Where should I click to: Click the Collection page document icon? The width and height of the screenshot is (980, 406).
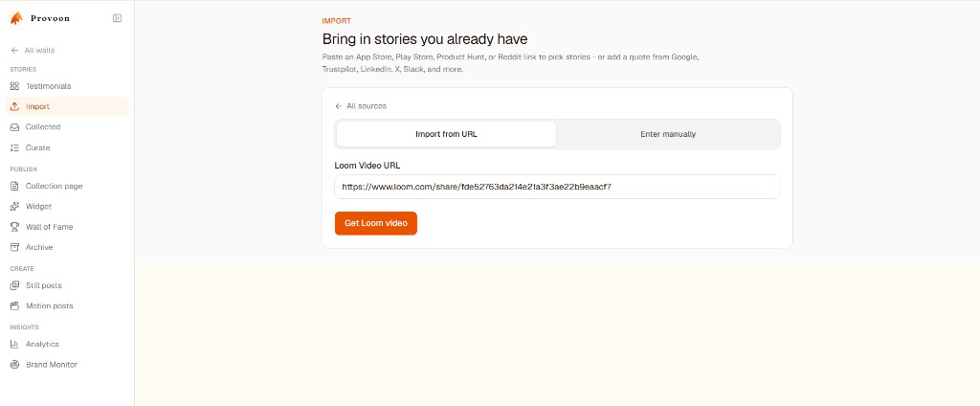(15, 186)
